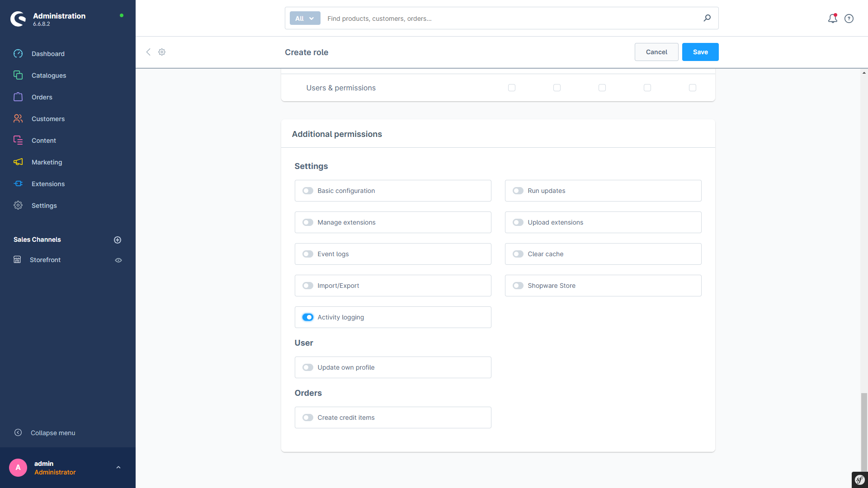Viewport: 868px width, 488px height.
Task: Click the scrollbar up arrow
Action: pyautogui.click(x=864, y=73)
